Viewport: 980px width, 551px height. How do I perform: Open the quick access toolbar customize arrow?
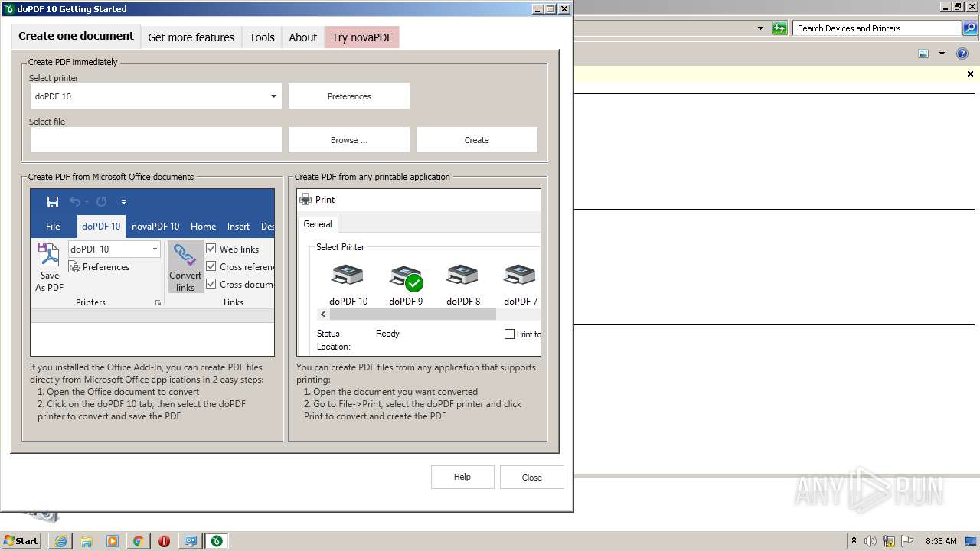pyautogui.click(x=123, y=202)
